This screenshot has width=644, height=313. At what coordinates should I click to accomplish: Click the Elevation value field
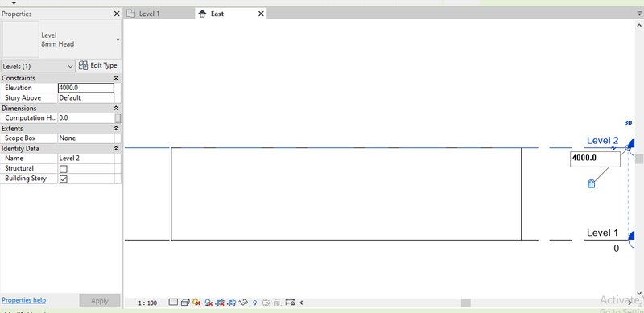click(86, 88)
